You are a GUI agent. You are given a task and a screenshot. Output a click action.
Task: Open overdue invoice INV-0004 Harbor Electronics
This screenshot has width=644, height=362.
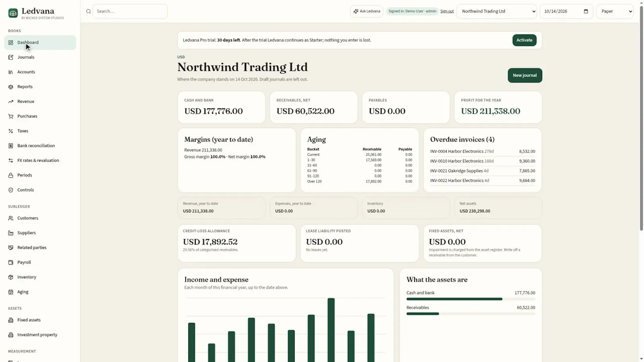tap(483, 152)
